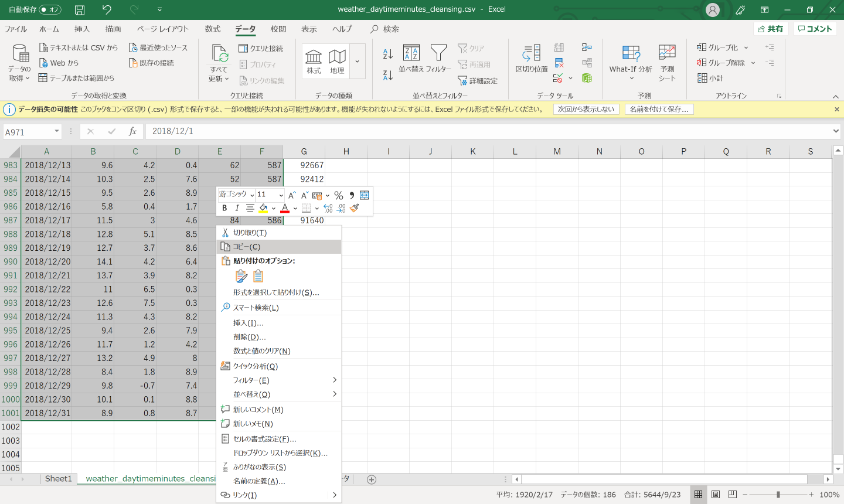Expand the グループ化 dropdown arrow

(x=746, y=47)
